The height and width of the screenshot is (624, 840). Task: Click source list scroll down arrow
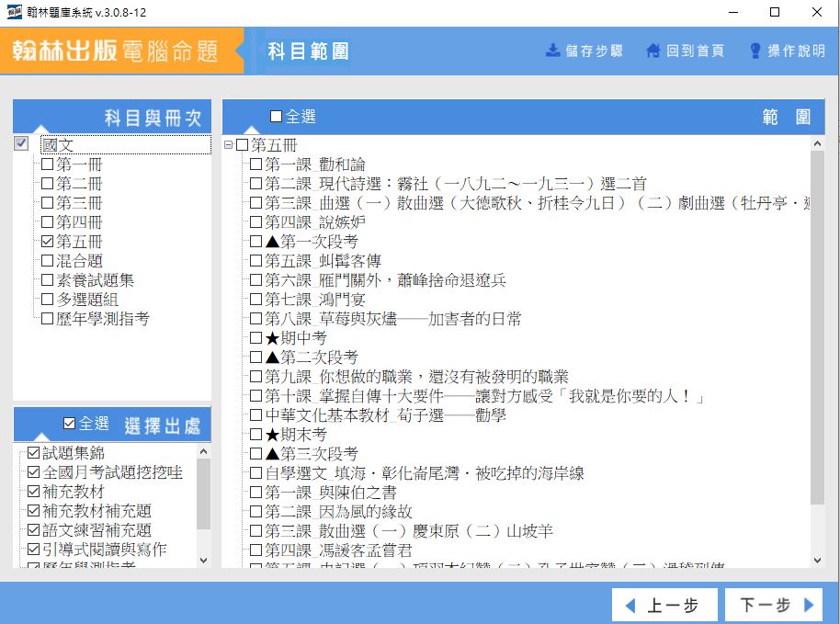(x=203, y=561)
